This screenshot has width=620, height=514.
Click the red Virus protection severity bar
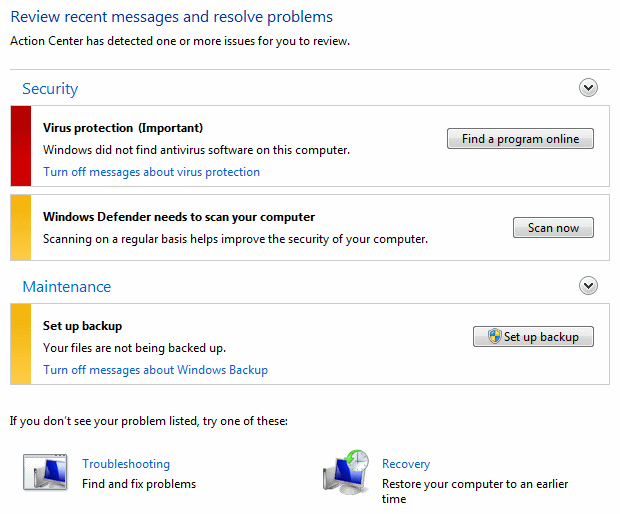(x=21, y=146)
